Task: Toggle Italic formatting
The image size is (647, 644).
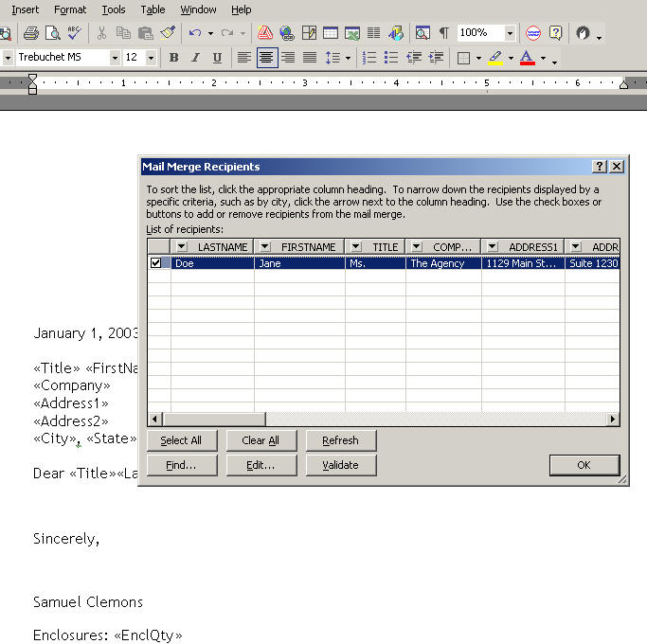Action: click(195, 58)
